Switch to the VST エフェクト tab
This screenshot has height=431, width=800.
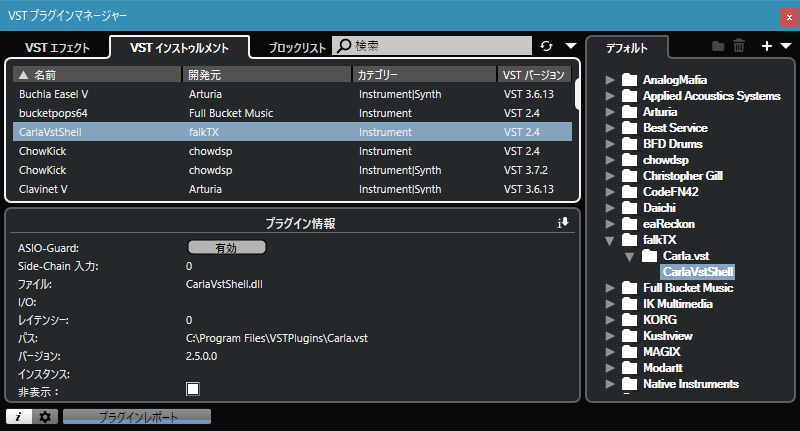coord(57,48)
